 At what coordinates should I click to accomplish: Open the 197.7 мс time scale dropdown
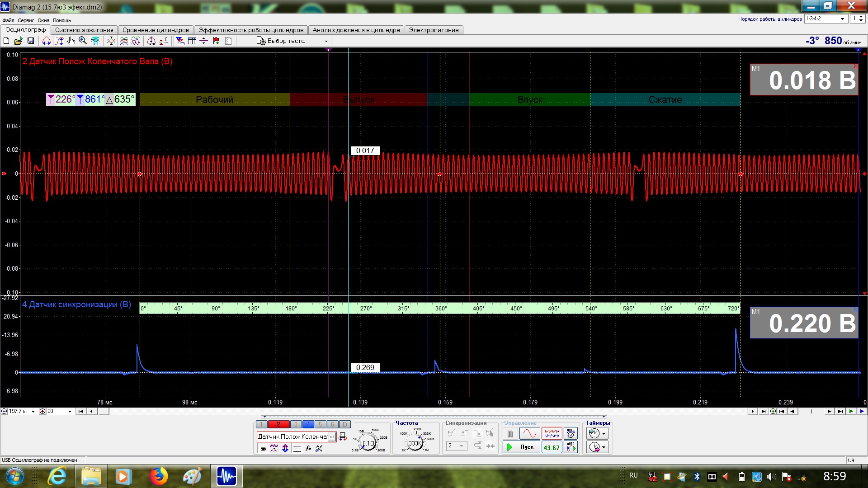click(33, 412)
